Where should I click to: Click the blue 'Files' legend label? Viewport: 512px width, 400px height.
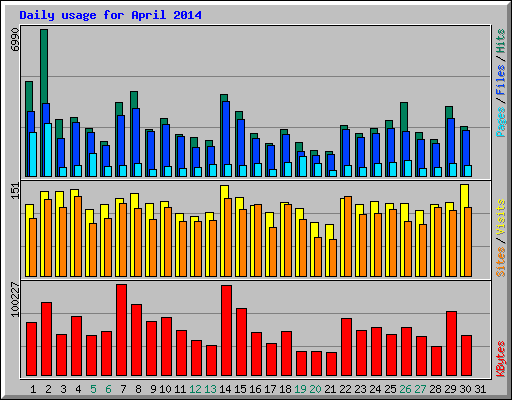pyautogui.click(x=501, y=80)
